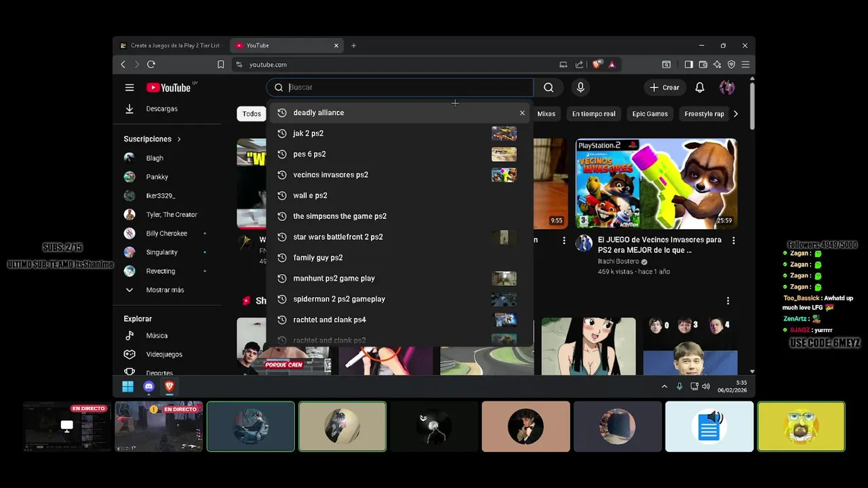Select suggestion 'the simpsons the game ps2'
868x488 pixels.
(x=400, y=216)
